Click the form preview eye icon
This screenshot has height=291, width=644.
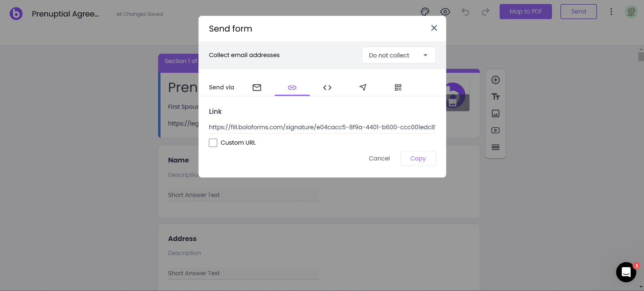pos(445,11)
